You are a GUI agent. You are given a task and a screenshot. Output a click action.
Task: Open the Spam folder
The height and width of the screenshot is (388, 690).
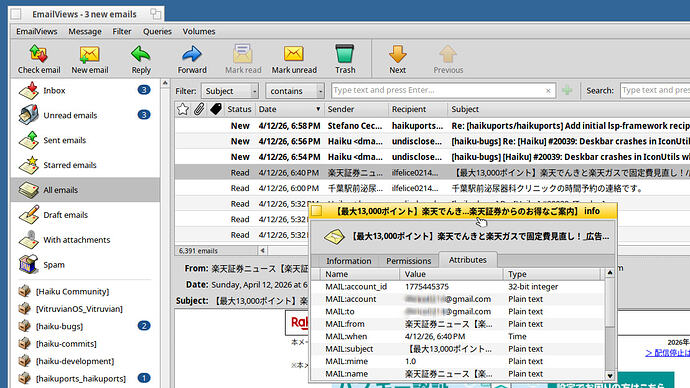[85, 265]
